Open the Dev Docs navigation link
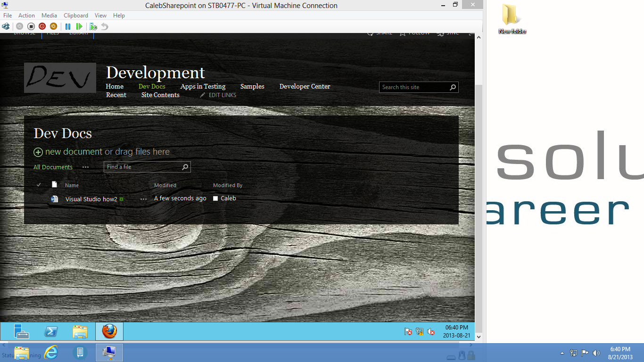 click(152, 86)
